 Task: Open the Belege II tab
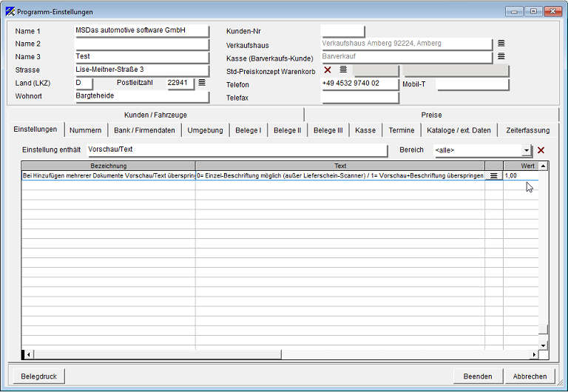tap(287, 130)
